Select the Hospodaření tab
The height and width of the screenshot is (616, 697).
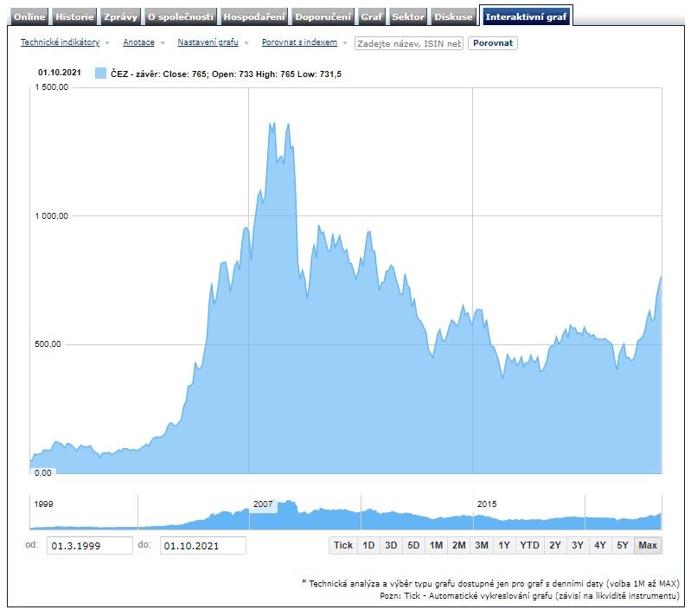point(253,16)
